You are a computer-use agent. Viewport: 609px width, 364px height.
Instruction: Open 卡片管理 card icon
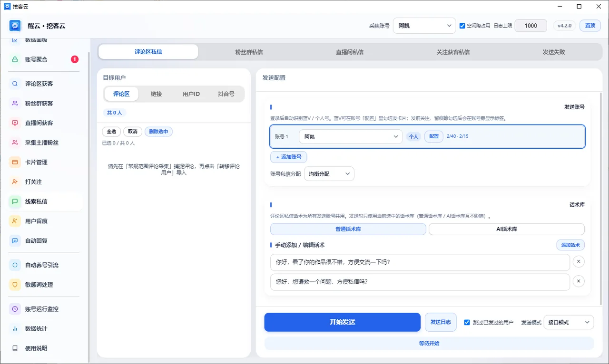tap(15, 162)
